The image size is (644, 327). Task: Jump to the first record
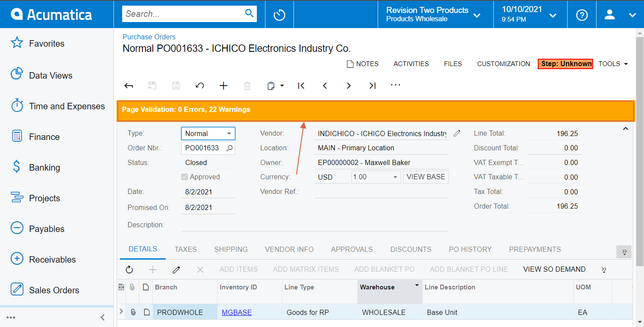click(301, 86)
